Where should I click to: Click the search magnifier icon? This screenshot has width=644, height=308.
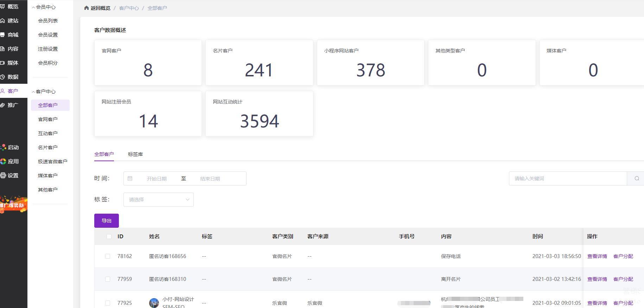click(x=637, y=178)
